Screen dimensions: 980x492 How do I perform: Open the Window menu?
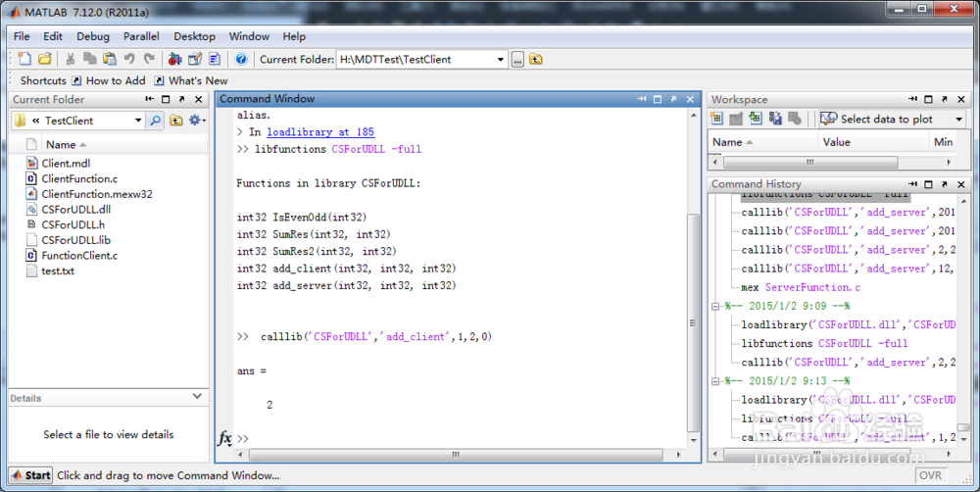click(249, 36)
